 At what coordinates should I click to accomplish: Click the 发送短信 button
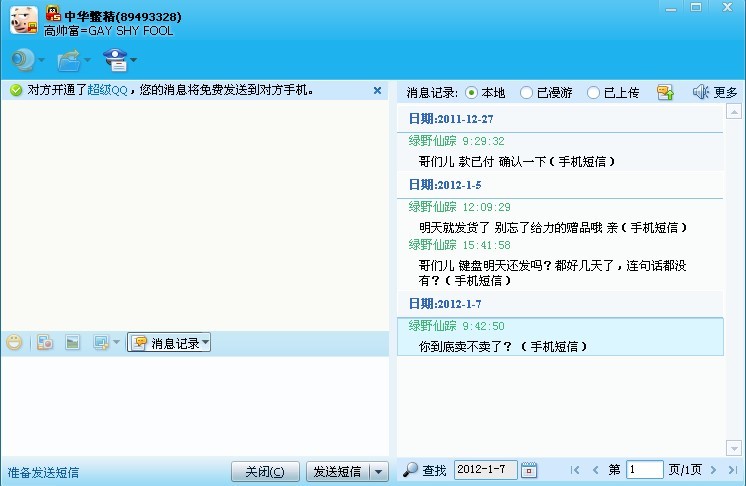(337, 472)
